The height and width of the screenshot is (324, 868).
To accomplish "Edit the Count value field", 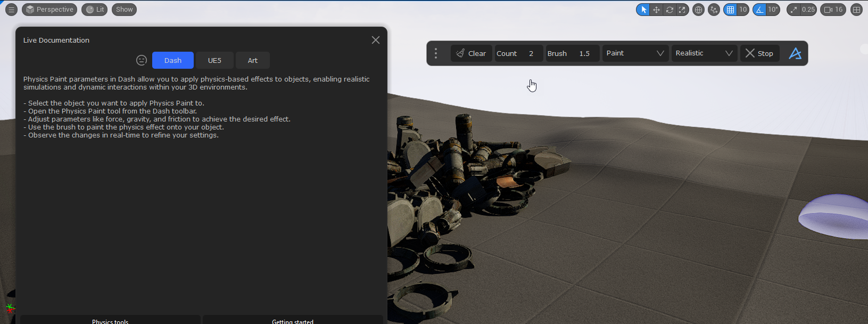I will click(x=519, y=53).
